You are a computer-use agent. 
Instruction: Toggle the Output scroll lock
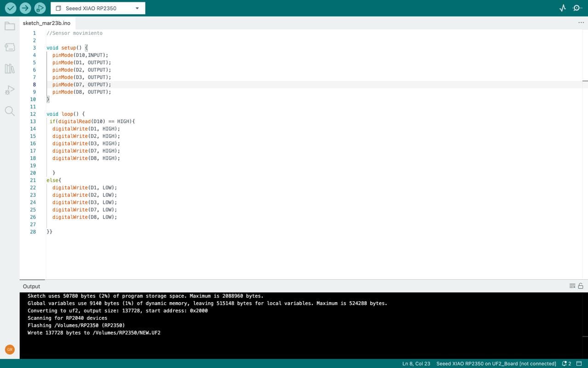coord(581,286)
